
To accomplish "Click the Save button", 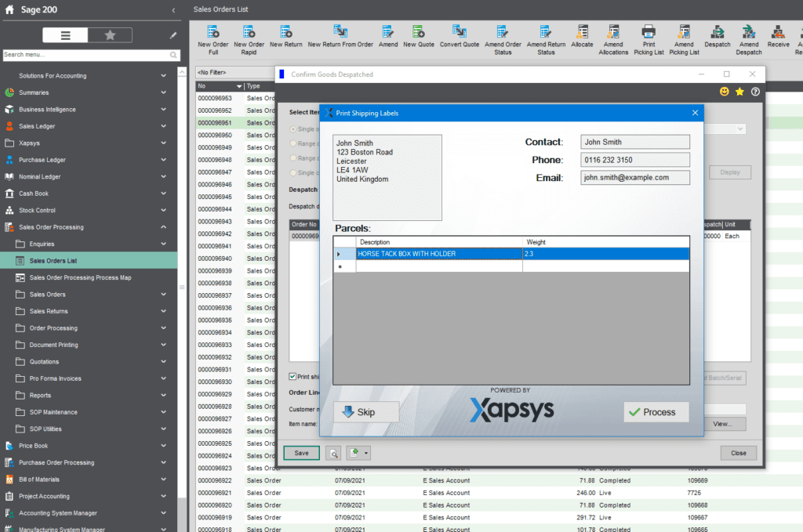I will (302, 453).
